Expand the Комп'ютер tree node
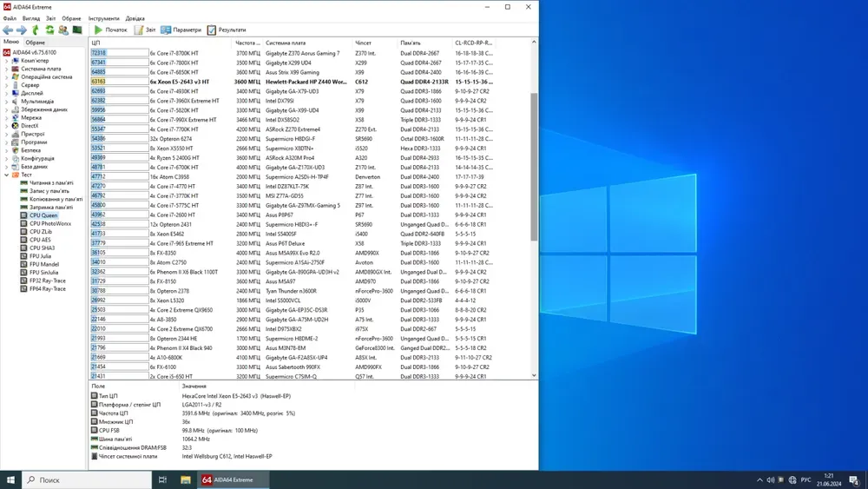 [x=6, y=61]
